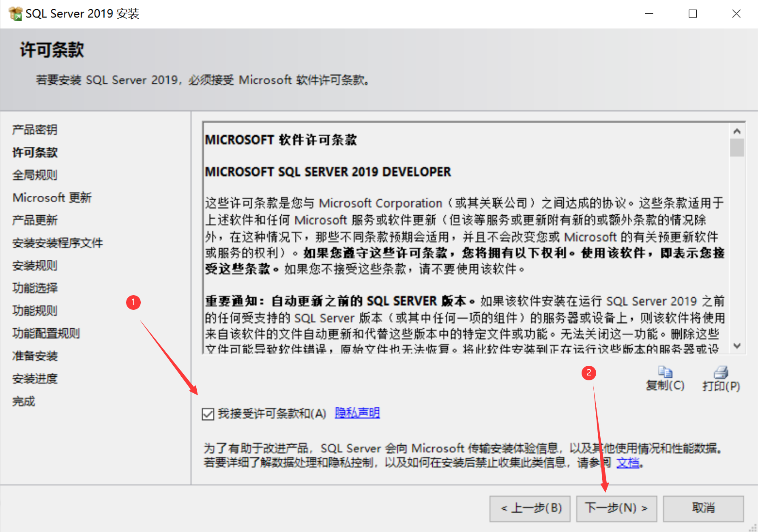Open the 隐私声明 link
Image resolution: width=758 pixels, height=532 pixels.
point(357,413)
